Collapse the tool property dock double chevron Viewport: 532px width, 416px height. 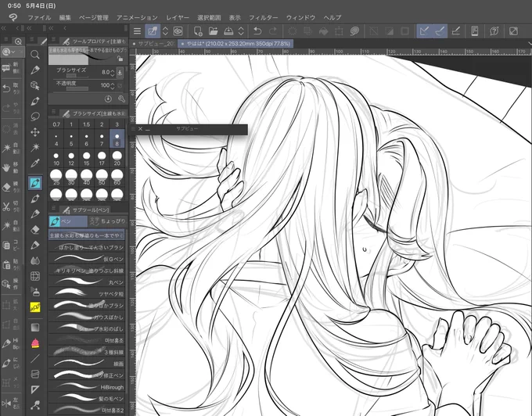click(x=51, y=28)
